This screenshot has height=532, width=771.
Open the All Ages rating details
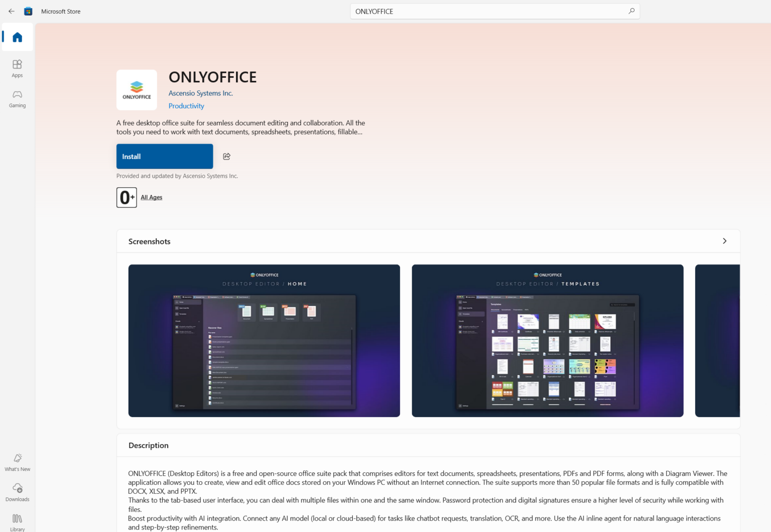click(x=151, y=197)
